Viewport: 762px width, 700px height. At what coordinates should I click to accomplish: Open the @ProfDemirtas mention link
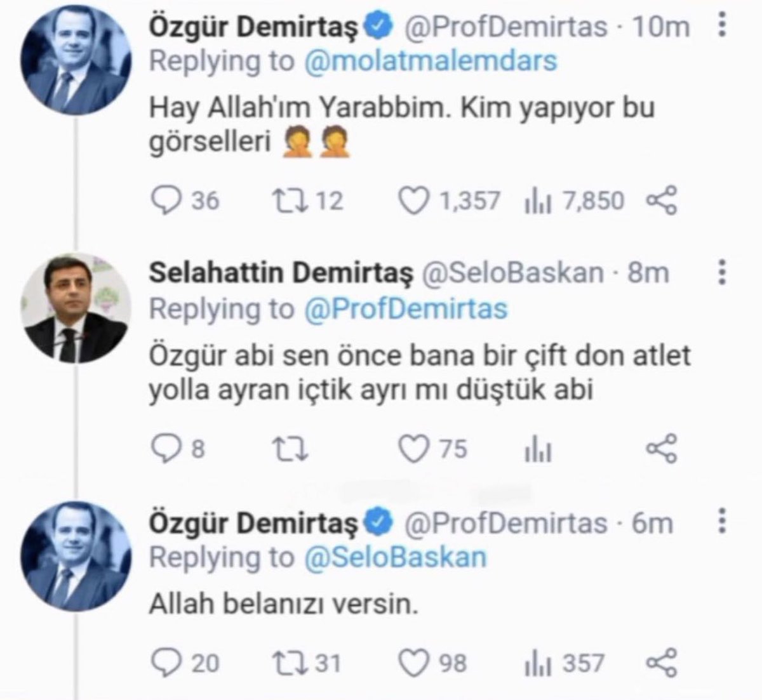[406, 308]
